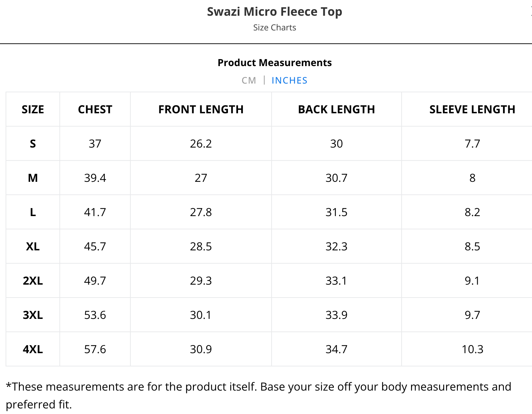
Task: Click the SLEEVE LENGTH column header
Action: [472, 109]
